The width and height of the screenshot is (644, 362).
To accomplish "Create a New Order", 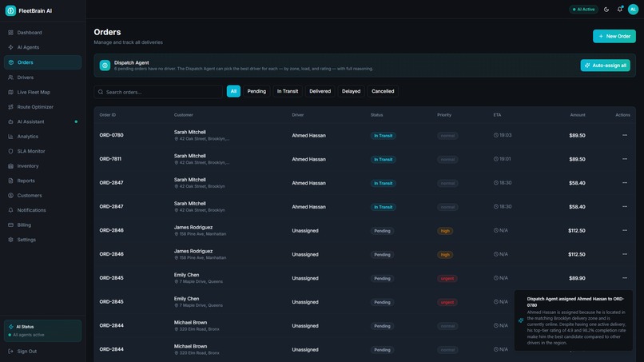I will tap(614, 36).
